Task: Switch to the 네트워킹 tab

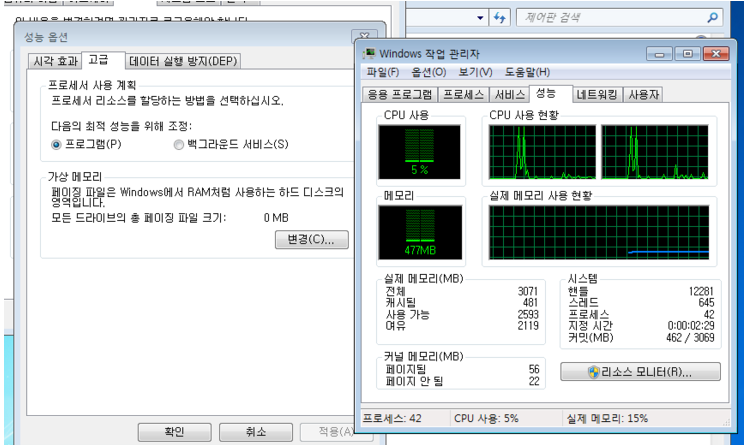Action: click(597, 95)
